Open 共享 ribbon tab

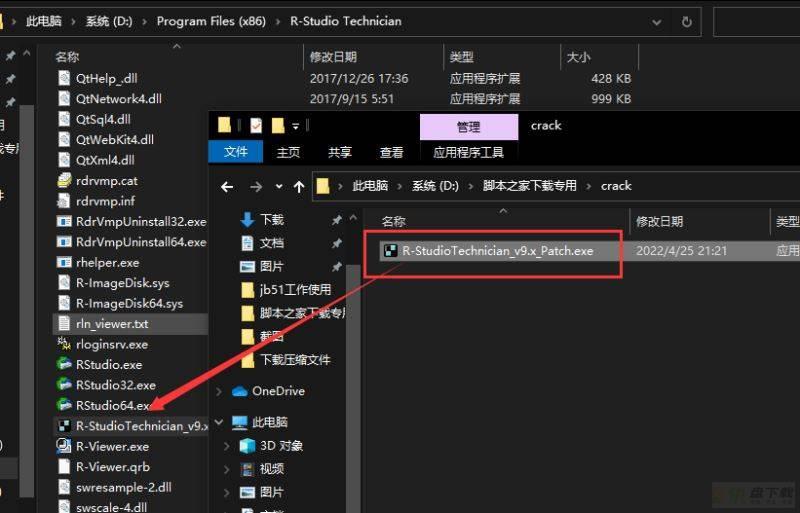pos(339,152)
